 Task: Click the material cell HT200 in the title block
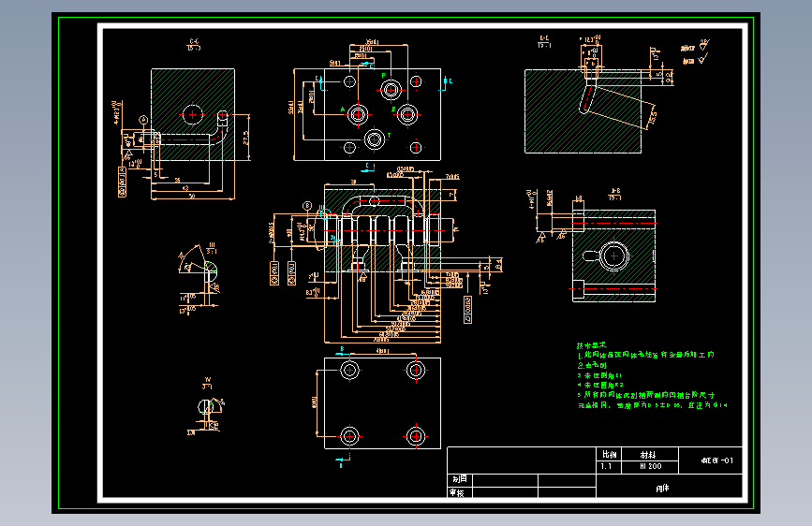[x=650, y=466]
